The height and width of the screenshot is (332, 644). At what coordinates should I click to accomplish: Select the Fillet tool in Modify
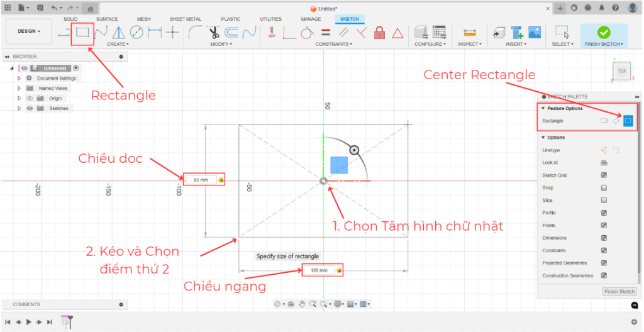195,32
